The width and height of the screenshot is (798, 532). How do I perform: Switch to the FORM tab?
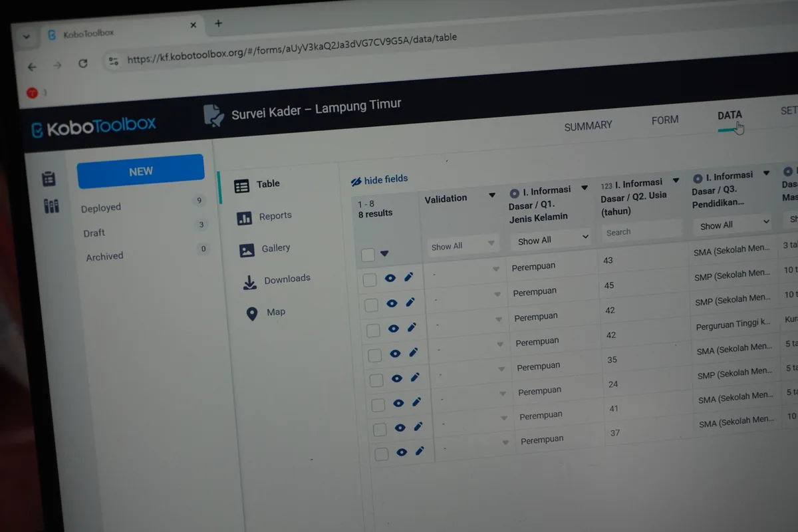tap(665, 120)
